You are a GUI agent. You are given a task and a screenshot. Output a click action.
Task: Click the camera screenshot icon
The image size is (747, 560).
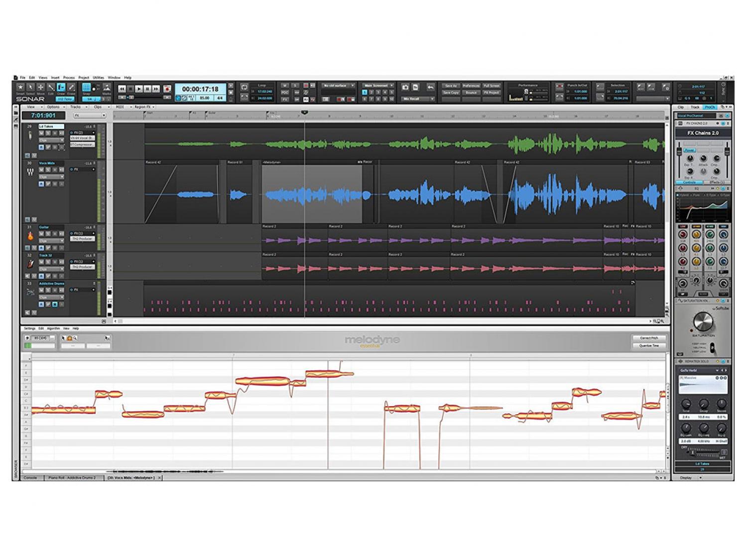[x=405, y=87]
